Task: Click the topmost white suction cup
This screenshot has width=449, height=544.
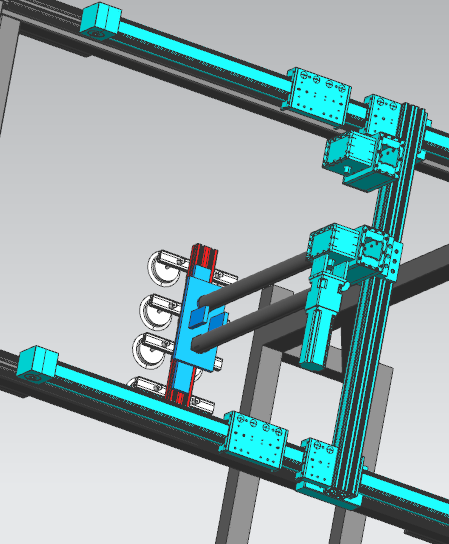Action: (164, 268)
